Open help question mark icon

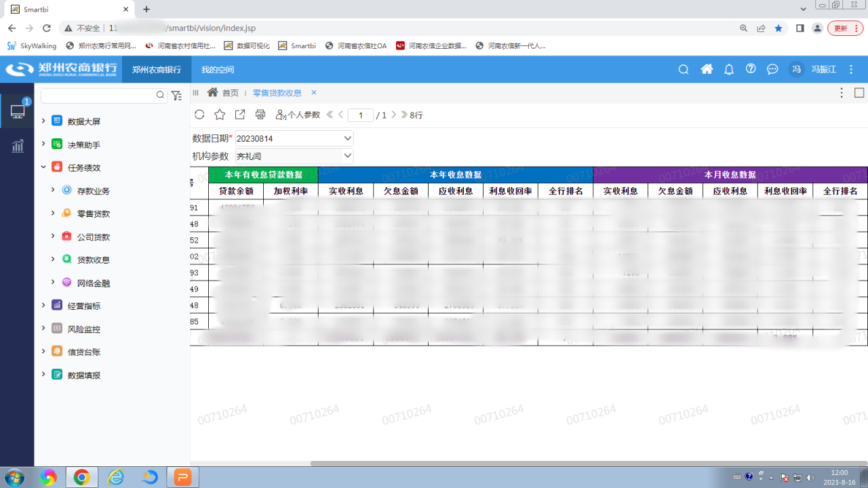[751, 69]
